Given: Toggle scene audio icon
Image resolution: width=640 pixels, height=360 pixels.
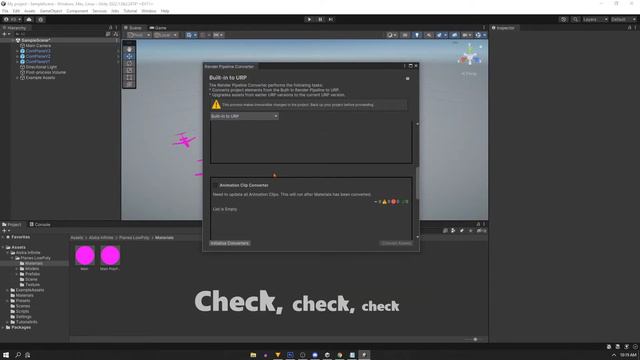Looking at the screenshot, I should tap(429, 35).
